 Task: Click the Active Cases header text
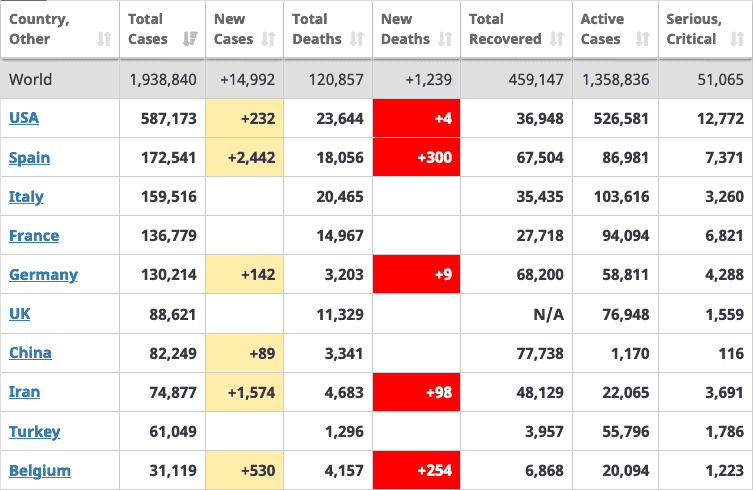(602, 29)
